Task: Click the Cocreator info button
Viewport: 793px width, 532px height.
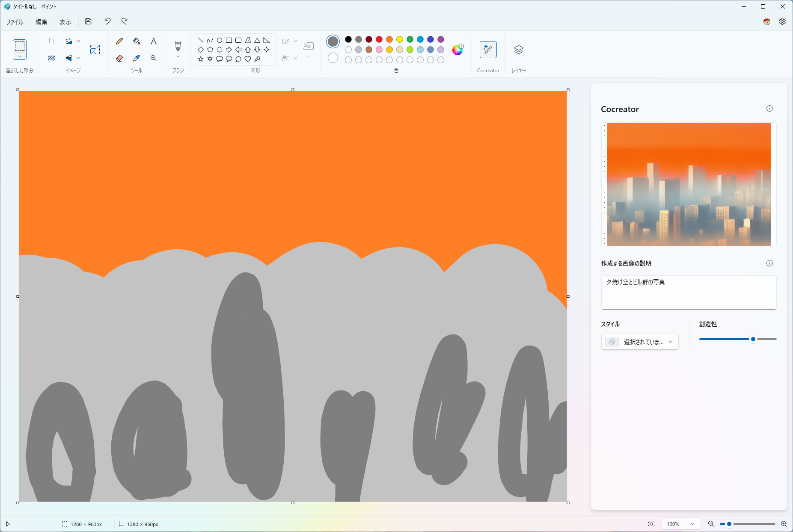Action: click(769, 109)
